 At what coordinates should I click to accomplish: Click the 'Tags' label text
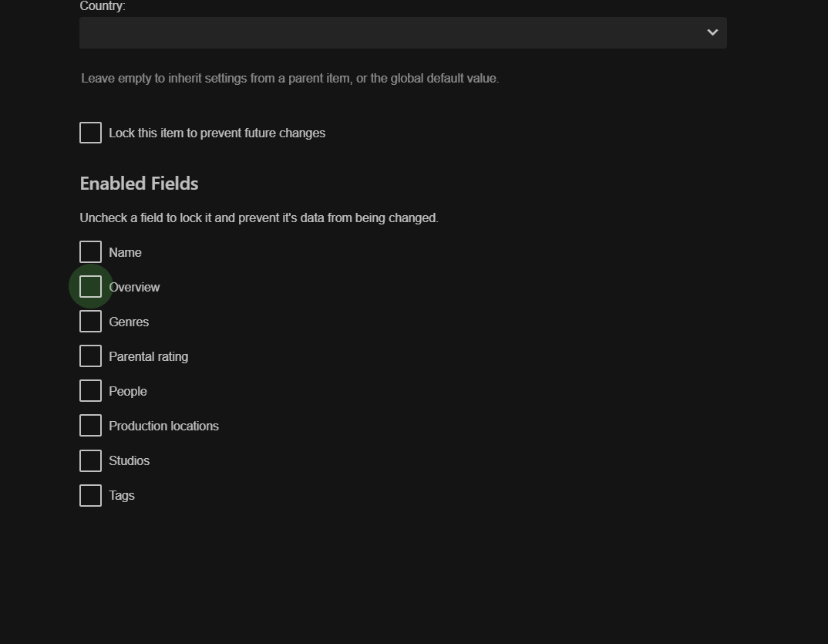click(122, 496)
